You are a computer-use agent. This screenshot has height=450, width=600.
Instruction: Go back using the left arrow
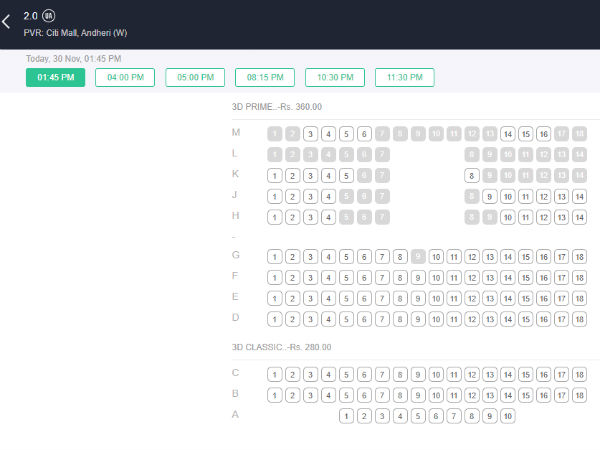(x=9, y=22)
